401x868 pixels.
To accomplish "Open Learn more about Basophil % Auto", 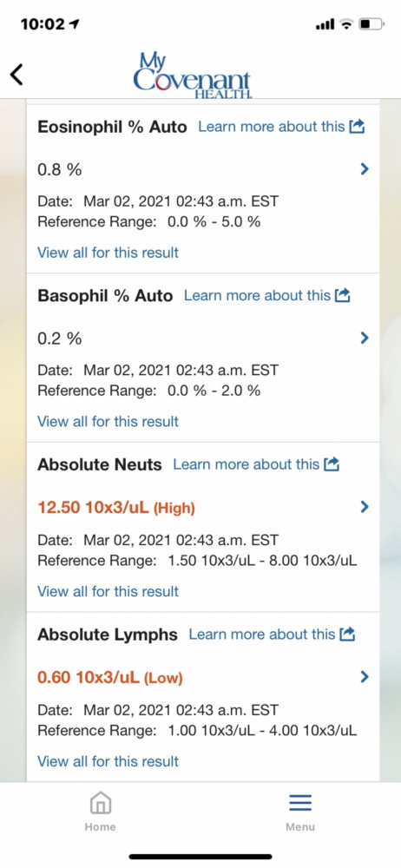I will 257,295.
